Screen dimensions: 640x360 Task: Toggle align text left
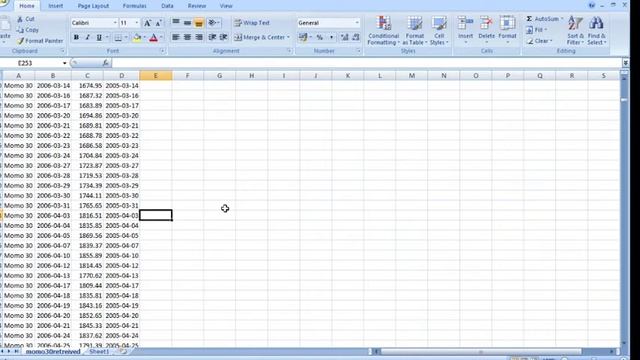(x=176, y=37)
